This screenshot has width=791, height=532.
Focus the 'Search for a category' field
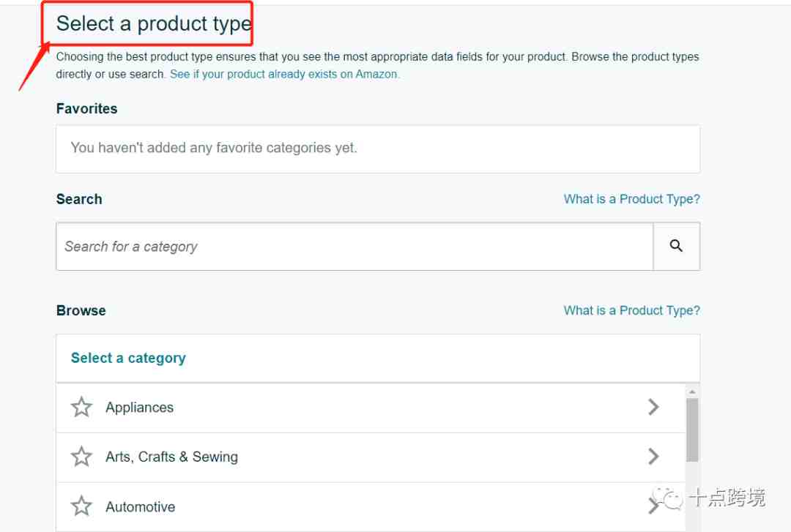(x=354, y=247)
